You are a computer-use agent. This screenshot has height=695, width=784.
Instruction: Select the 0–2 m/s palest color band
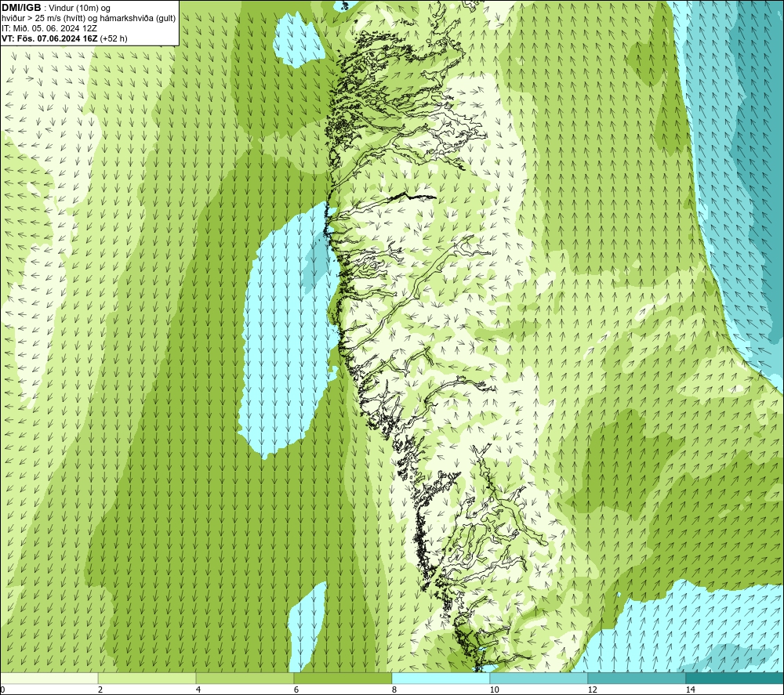click(x=49, y=678)
